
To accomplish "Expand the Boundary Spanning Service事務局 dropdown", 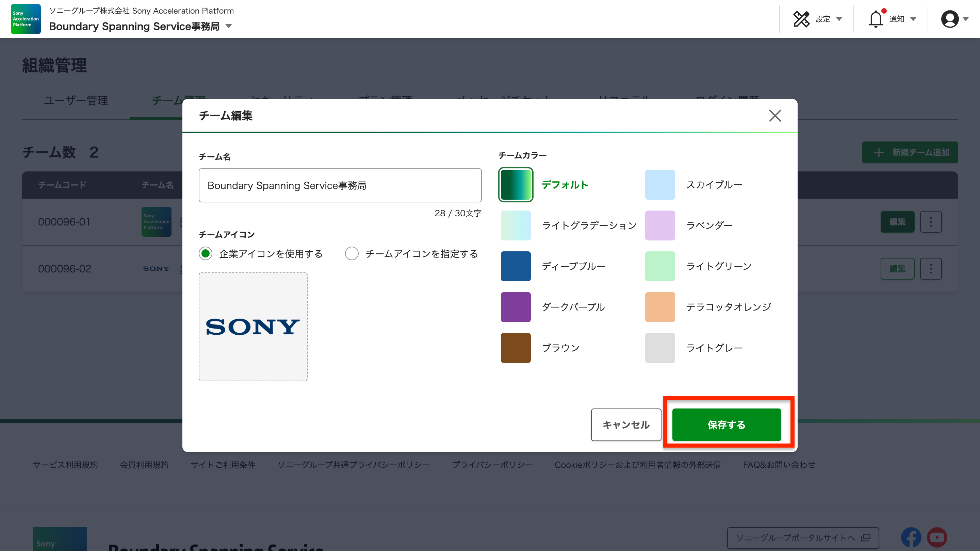I will [228, 26].
